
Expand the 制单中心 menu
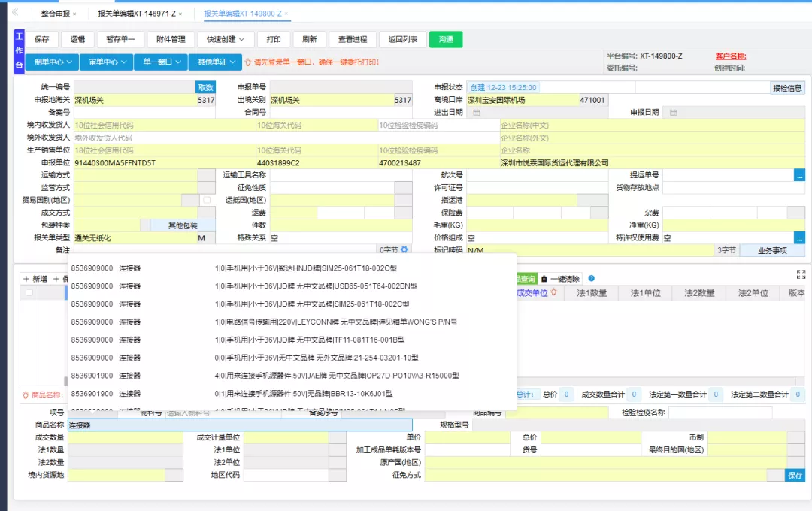point(53,62)
